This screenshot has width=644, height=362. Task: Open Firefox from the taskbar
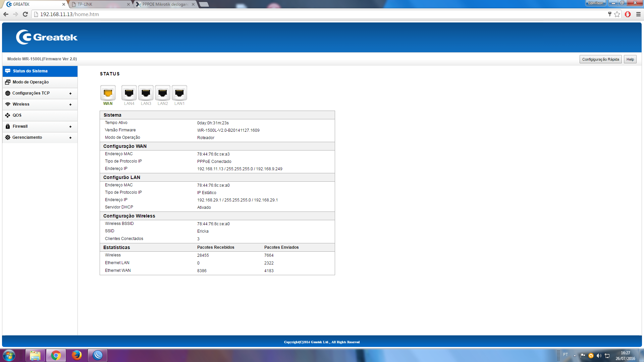pos(77,355)
